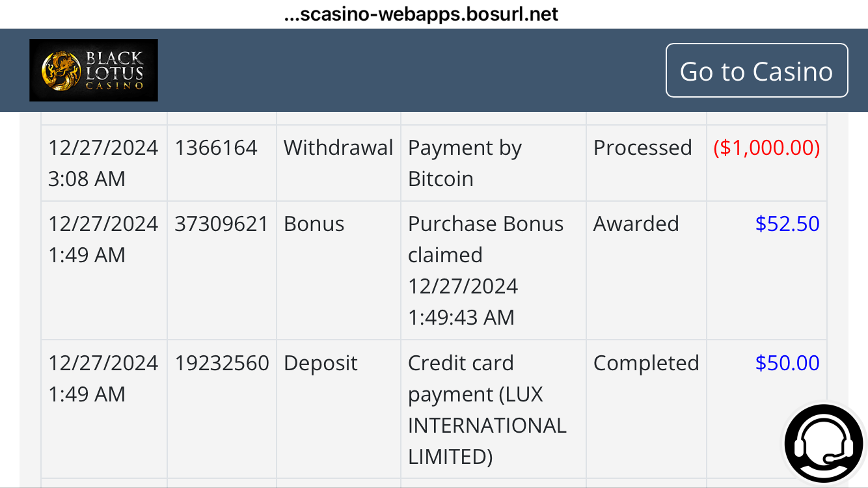This screenshot has width=868, height=488.
Task: Select the Purchase Bonus claimed description
Action: pos(485,270)
